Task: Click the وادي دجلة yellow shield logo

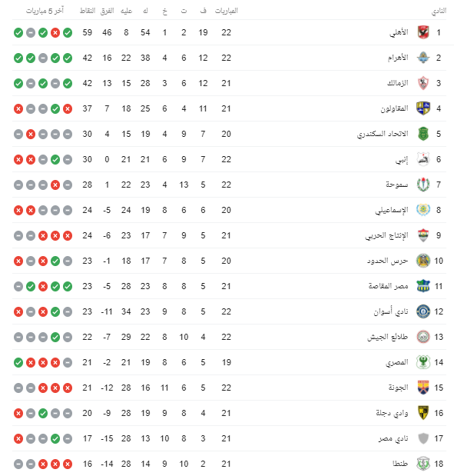Action: [423, 413]
